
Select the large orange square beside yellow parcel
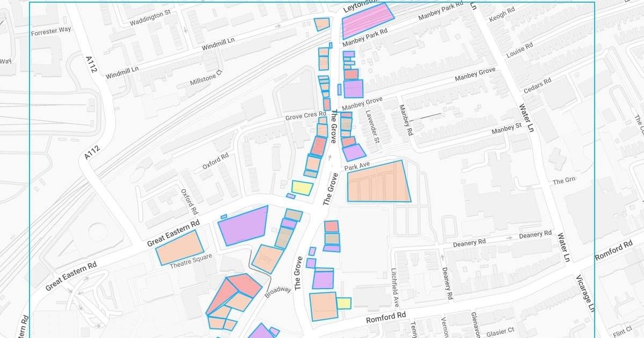[323, 306]
